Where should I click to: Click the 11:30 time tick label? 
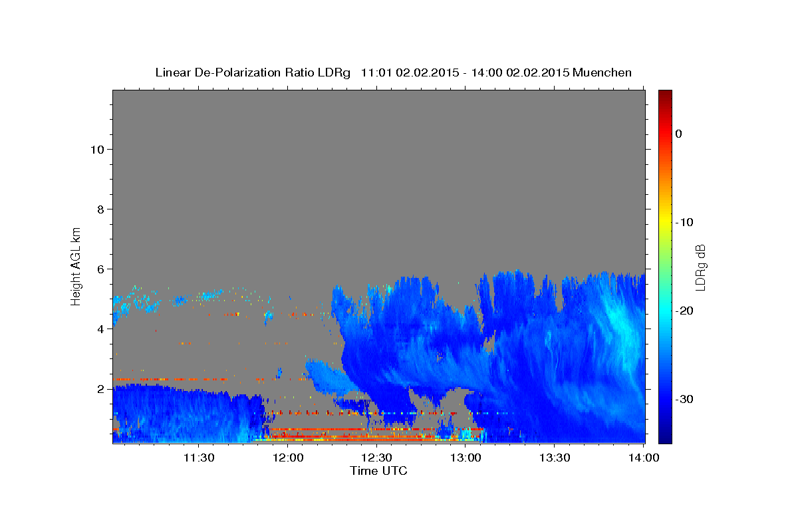(199, 458)
